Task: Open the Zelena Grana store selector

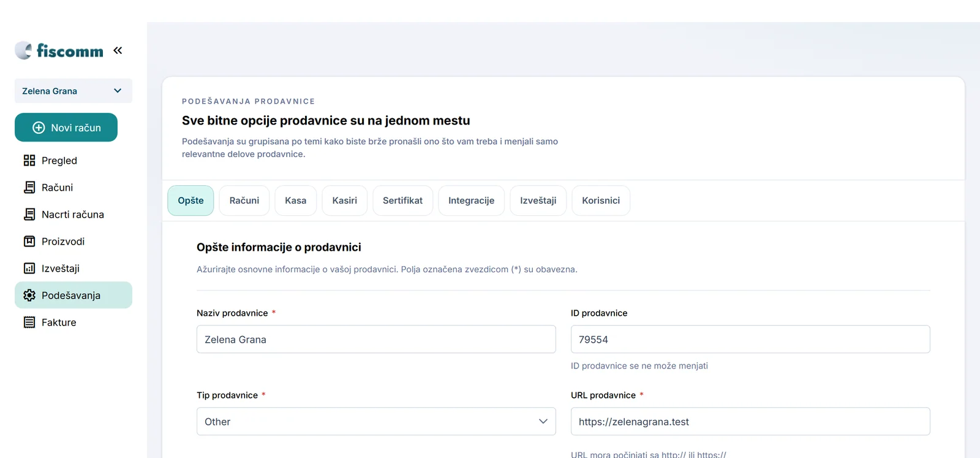Action: tap(73, 91)
